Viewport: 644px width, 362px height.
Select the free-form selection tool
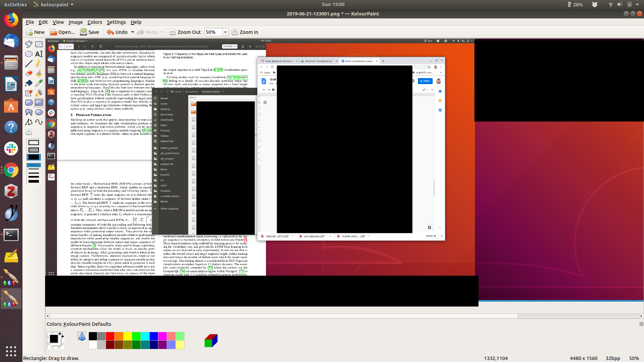click(29, 44)
